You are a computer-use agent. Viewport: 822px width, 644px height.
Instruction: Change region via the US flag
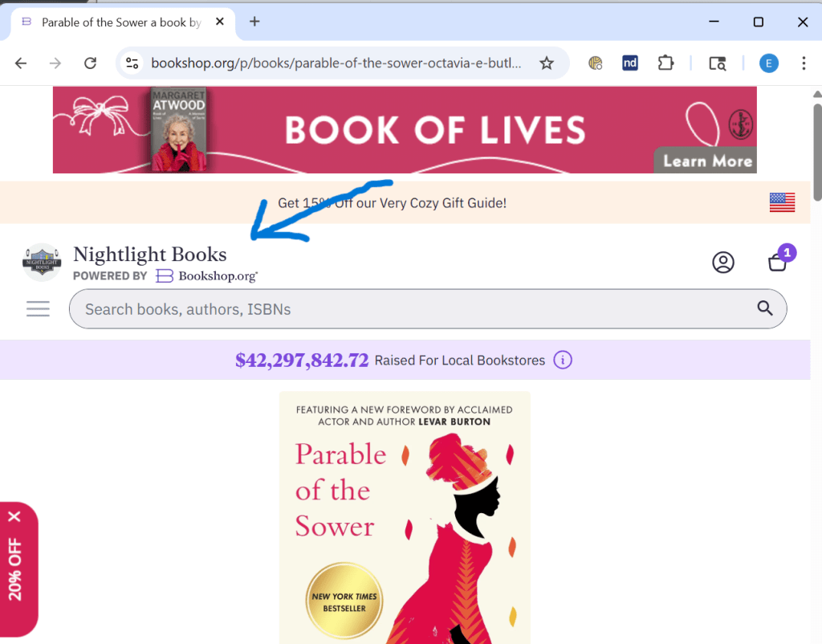coord(782,202)
